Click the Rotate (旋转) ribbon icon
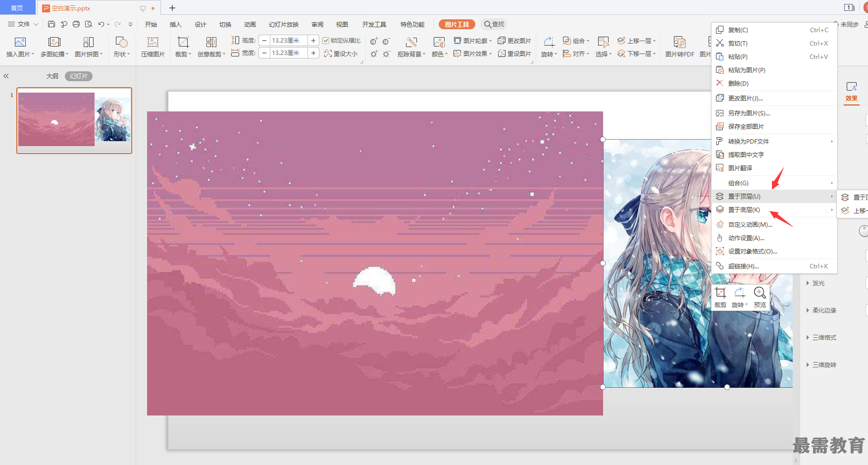 coord(549,42)
